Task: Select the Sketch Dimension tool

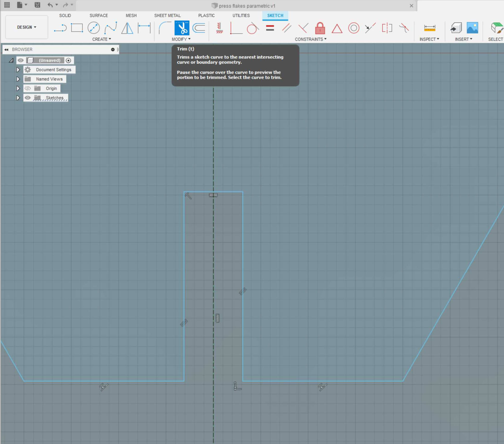Action: point(144,28)
